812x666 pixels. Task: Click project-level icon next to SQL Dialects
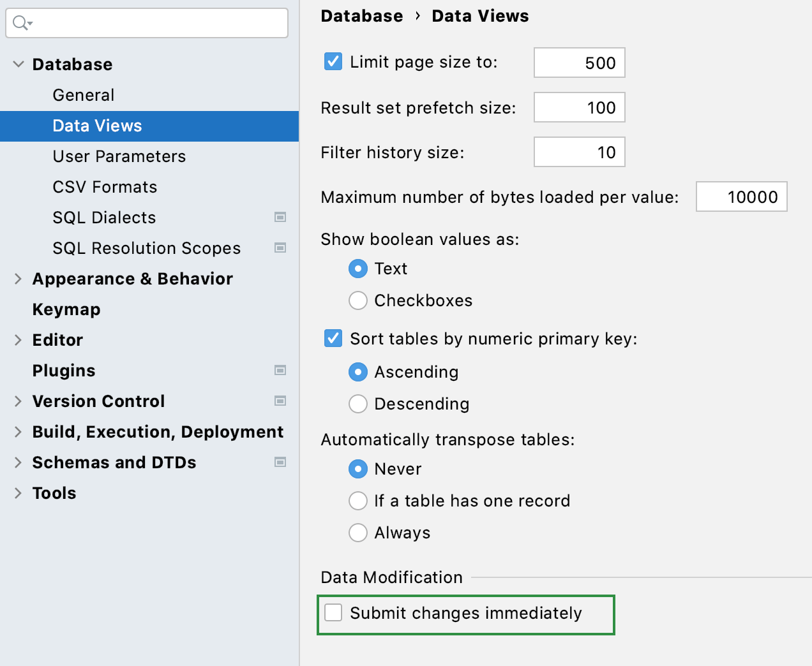click(x=280, y=218)
